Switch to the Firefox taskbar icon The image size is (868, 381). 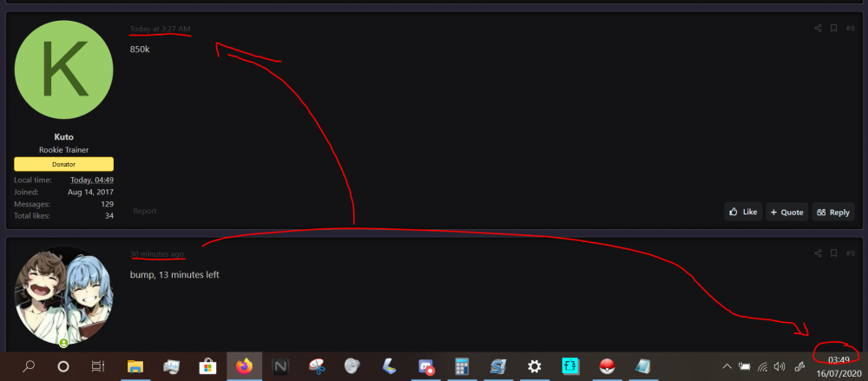244,366
